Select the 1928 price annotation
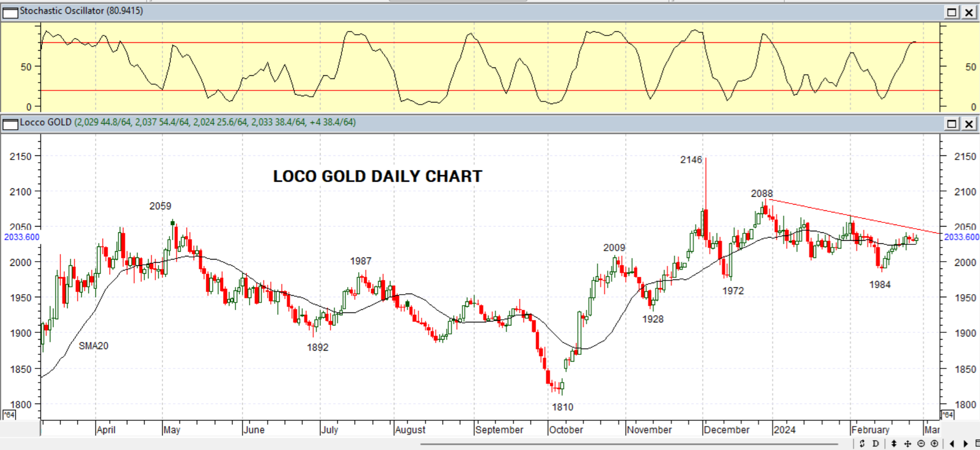 [653, 319]
